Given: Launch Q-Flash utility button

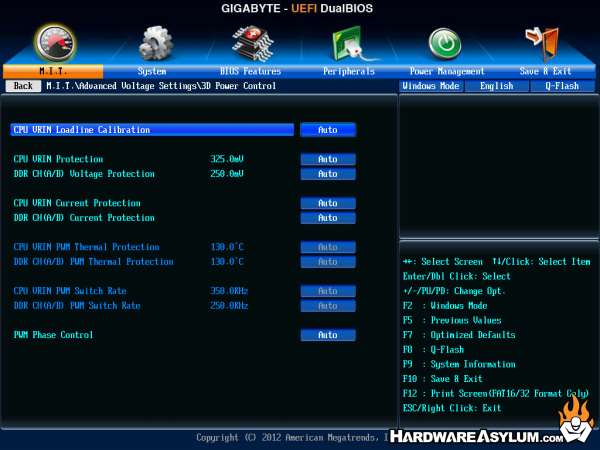Looking at the screenshot, I should click(562, 86).
